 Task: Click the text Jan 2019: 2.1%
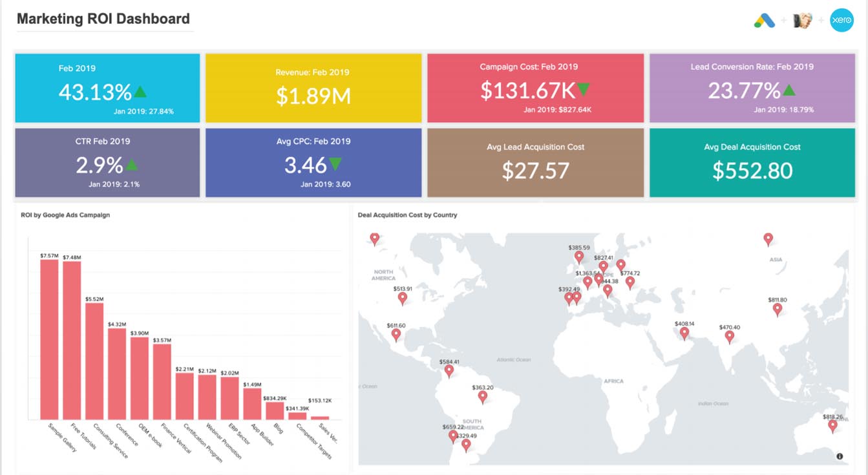114,184
